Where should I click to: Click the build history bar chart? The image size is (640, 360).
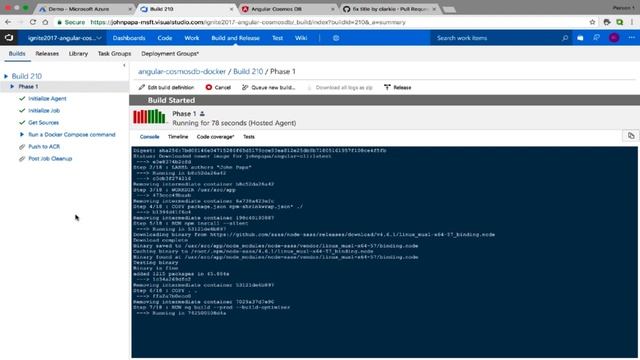pyautogui.click(x=149, y=117)
